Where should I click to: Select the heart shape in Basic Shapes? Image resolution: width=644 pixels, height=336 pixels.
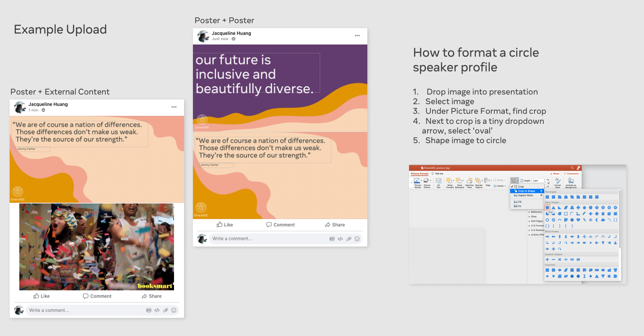tap(578, 220)
